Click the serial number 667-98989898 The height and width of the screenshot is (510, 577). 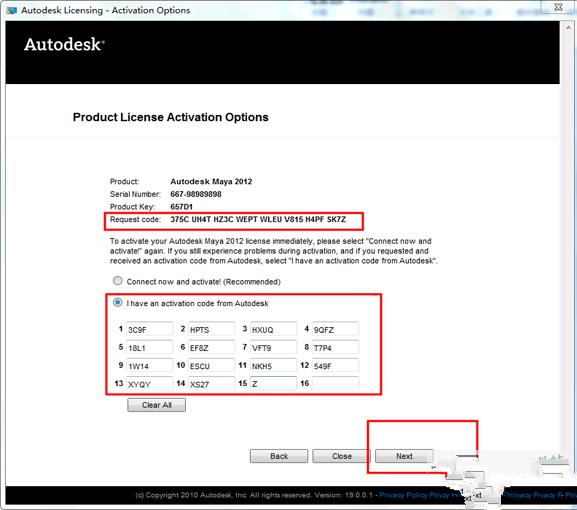point(196,194)
